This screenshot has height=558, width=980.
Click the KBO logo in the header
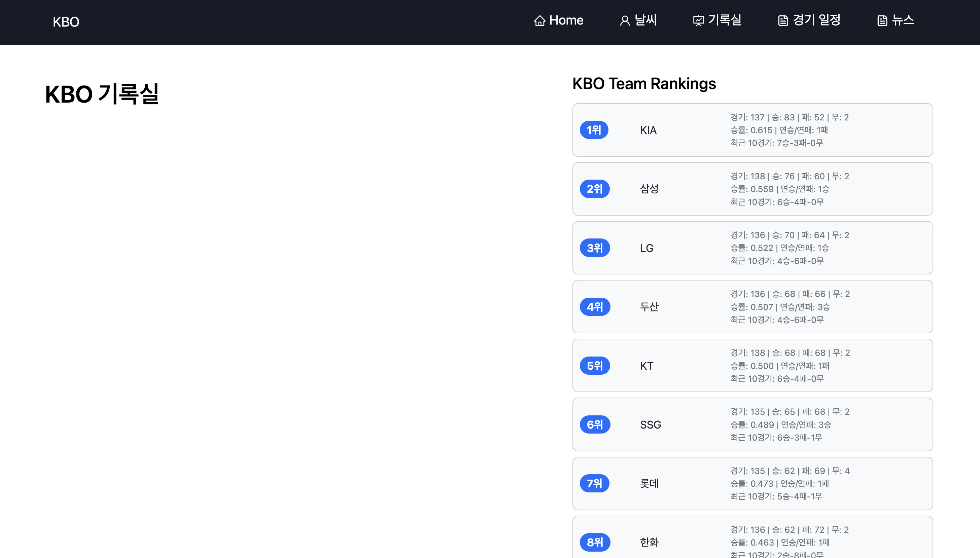click(x=66, y=22)
